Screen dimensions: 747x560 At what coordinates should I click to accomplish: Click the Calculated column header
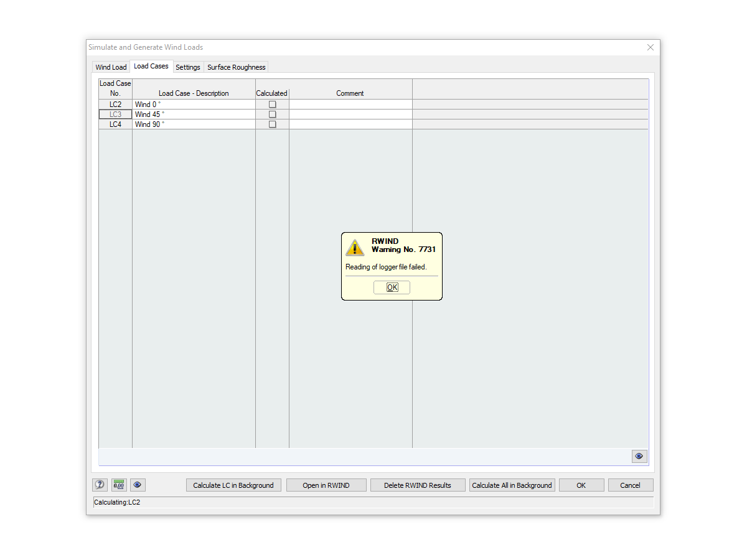click(272, 93)
